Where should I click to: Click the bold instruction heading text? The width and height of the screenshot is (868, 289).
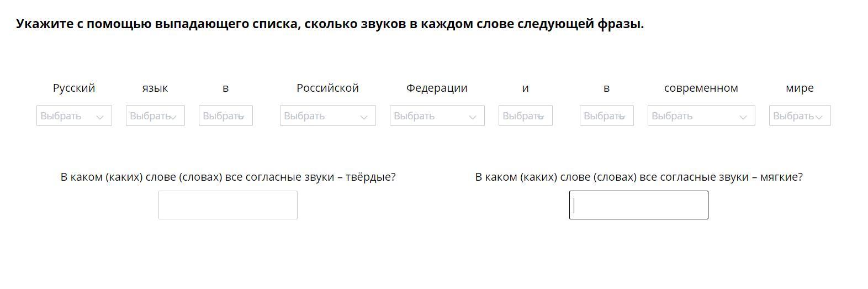click(330, 24)
